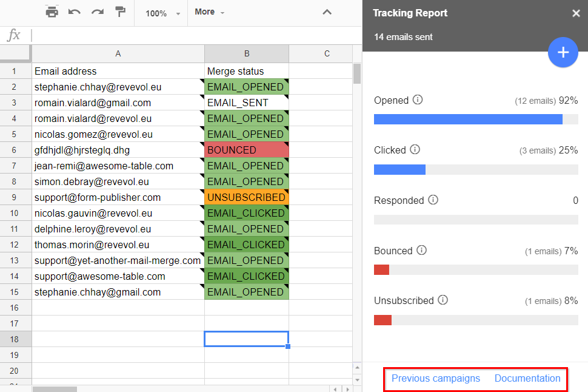The height and width of the screenshot is (392, 588).
Task: Click the scroll down arrow button
Action: (x=357, y=380)
